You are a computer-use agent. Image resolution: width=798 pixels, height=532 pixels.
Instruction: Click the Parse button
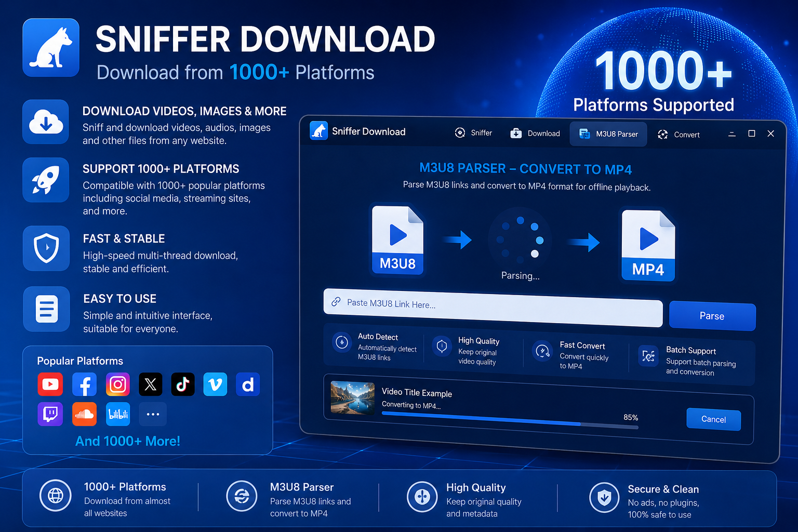point(712,316)
